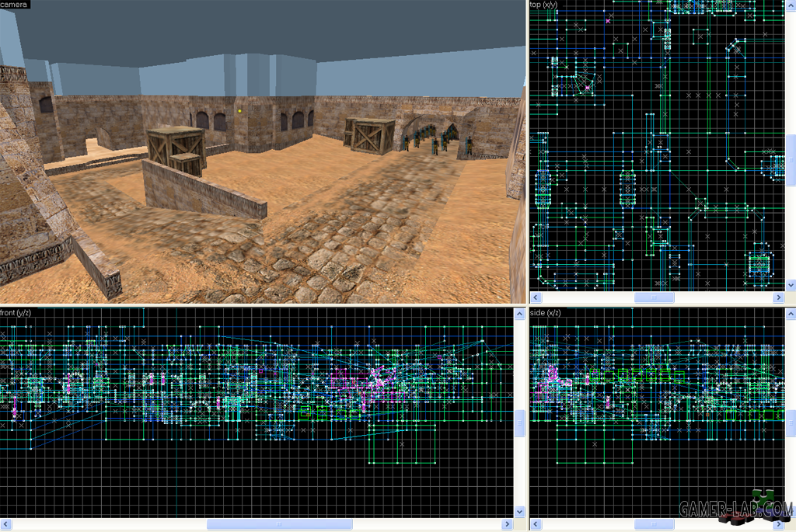Select the yellow entity dot in camera view

point(239,110)
